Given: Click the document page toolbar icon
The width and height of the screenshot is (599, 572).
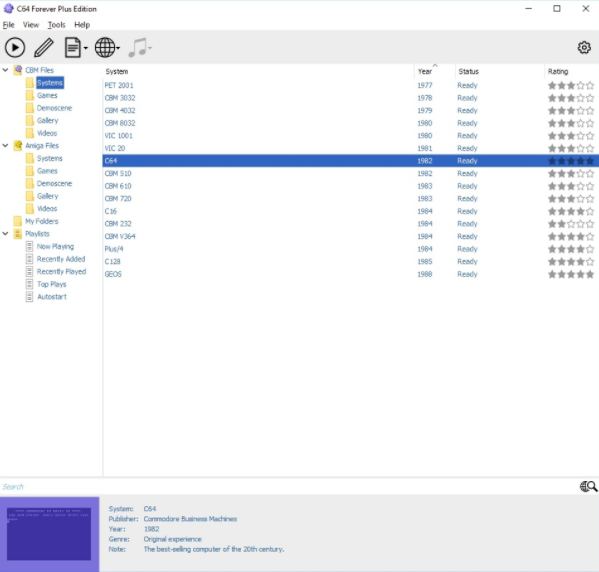Looking at the screenshot, I should click(73, 48).
